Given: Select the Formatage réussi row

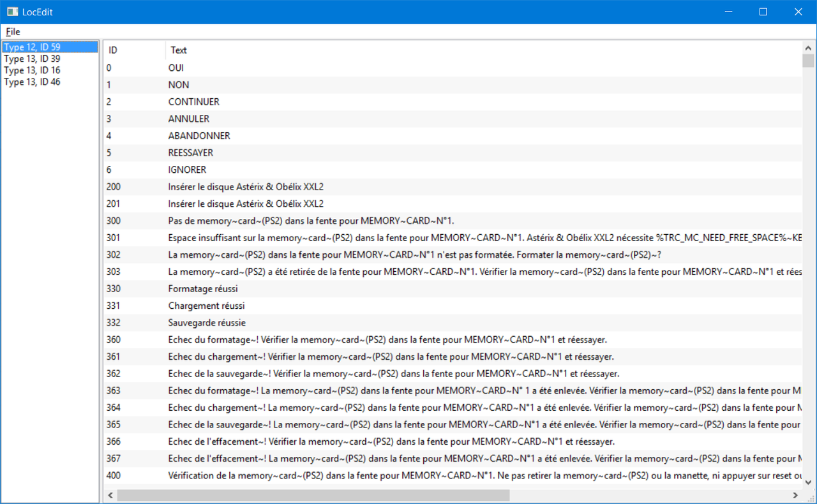Looking at the screenshot, I should (x=453, y=289).
